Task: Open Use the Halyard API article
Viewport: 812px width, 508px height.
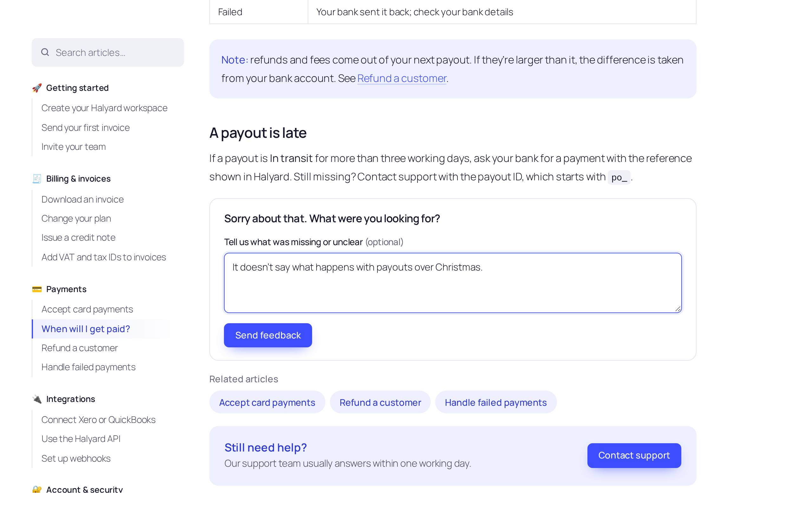Action: coord(81,438)
